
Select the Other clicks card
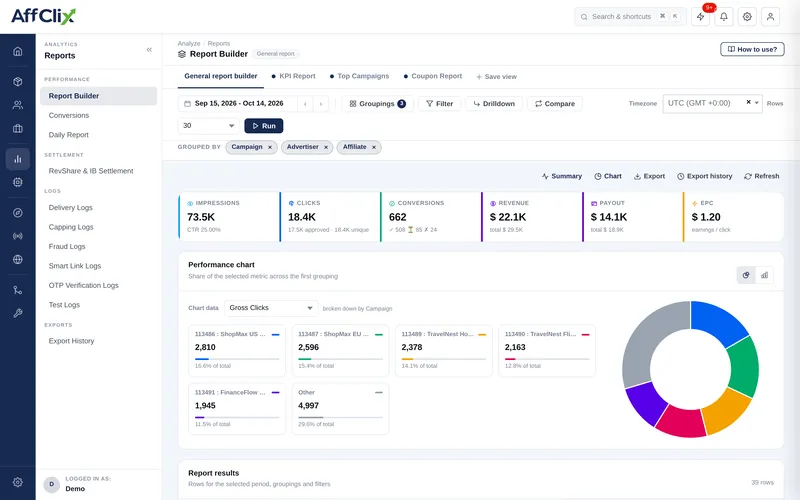[340, 409]
